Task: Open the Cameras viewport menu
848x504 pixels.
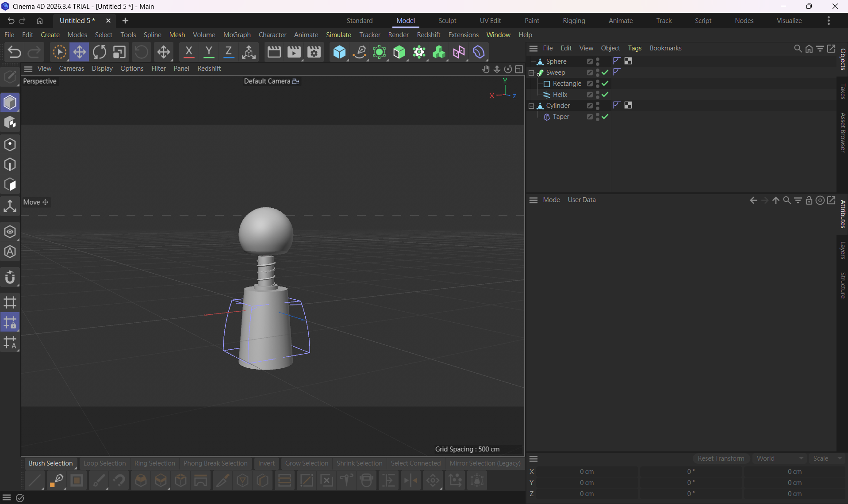Action: (x=71, y=69)
